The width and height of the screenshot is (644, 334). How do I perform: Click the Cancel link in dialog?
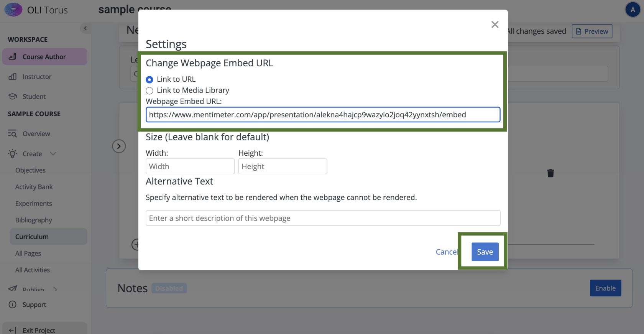tap(447, 252)
